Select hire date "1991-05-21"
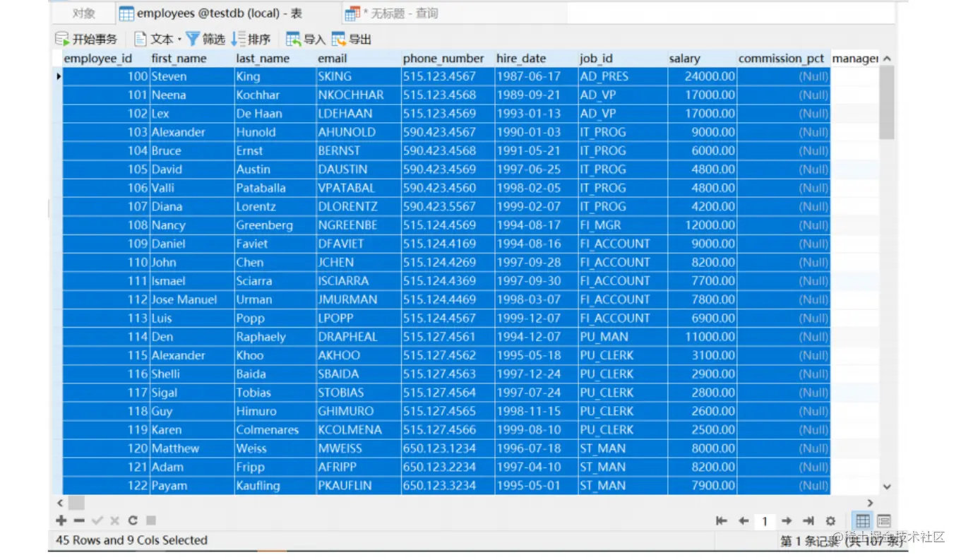This screenshot has height=560, width=961. click(536, 150)
